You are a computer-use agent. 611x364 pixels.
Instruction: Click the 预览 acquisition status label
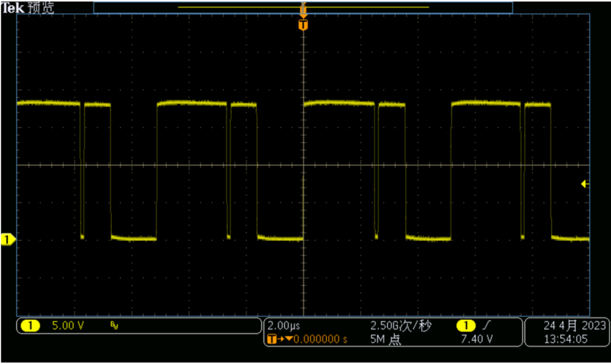click(x=41, y=8)
